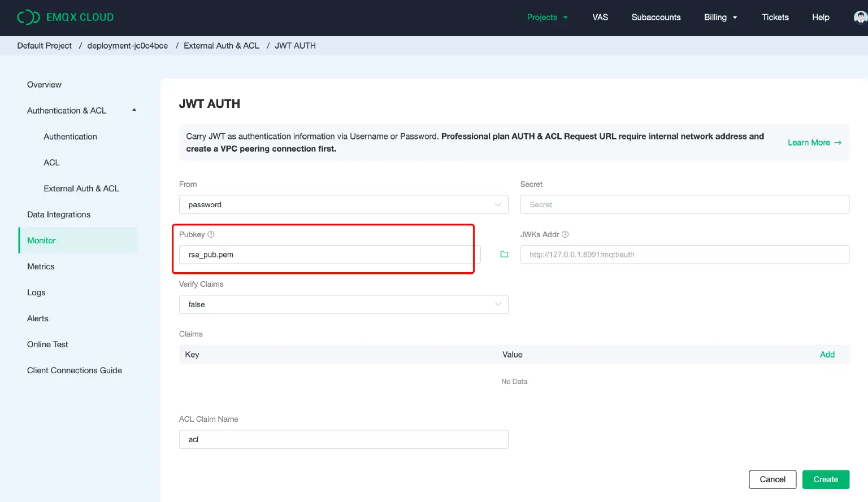The image size is (868, 502).
Task: Focus the ACL Claim Name field
Action: [x=343, y=440]
